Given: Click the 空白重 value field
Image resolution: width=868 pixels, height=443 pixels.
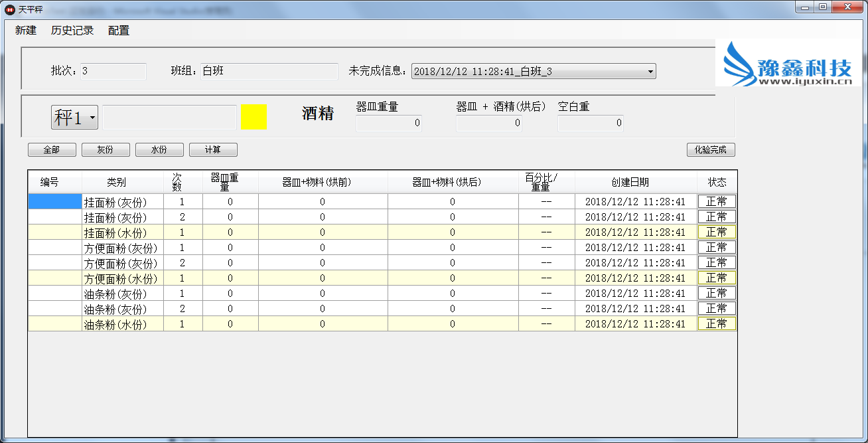Looking at the screenshot, I should pos(591,123).
